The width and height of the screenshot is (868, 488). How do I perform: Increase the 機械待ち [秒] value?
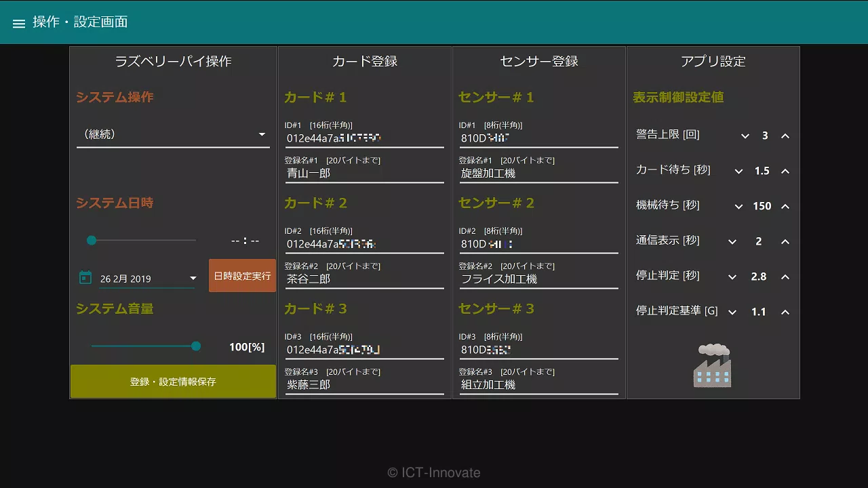click(785, 207)
